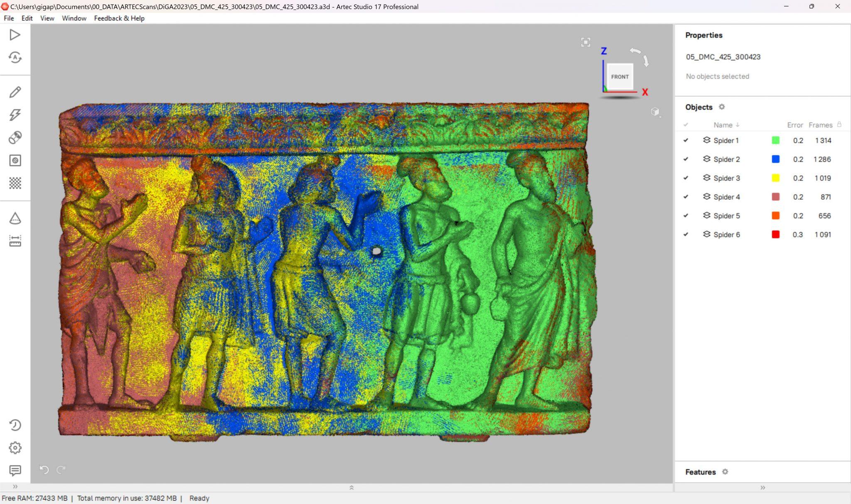Open Settings gear icon in sidebar
Image resolution: width=851 pixels, height=504 pixels.
point(15,448)
